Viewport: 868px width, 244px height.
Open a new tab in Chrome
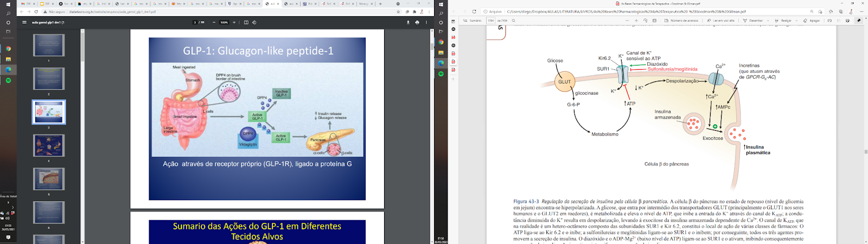coord(380,4)
